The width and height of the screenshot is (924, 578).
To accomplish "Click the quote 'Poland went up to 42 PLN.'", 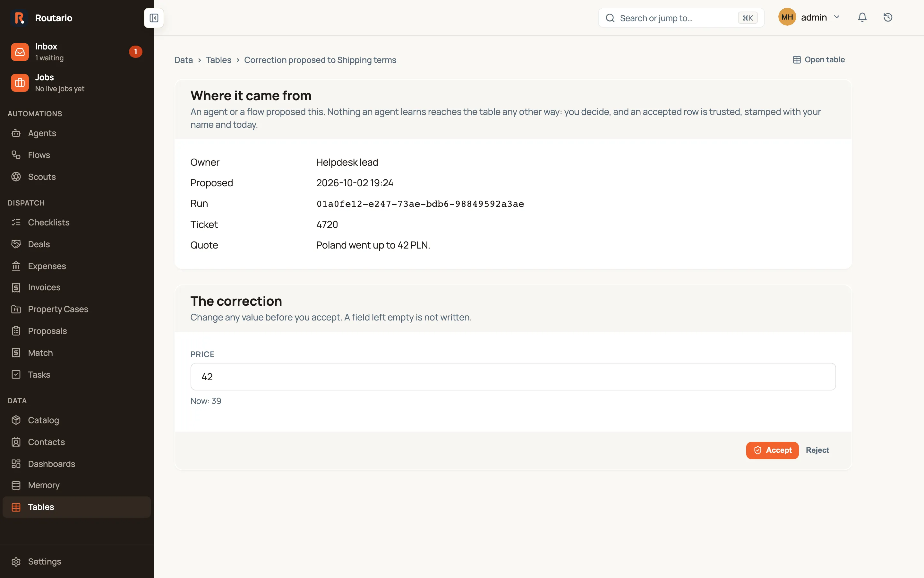I will tap(373, 245).
